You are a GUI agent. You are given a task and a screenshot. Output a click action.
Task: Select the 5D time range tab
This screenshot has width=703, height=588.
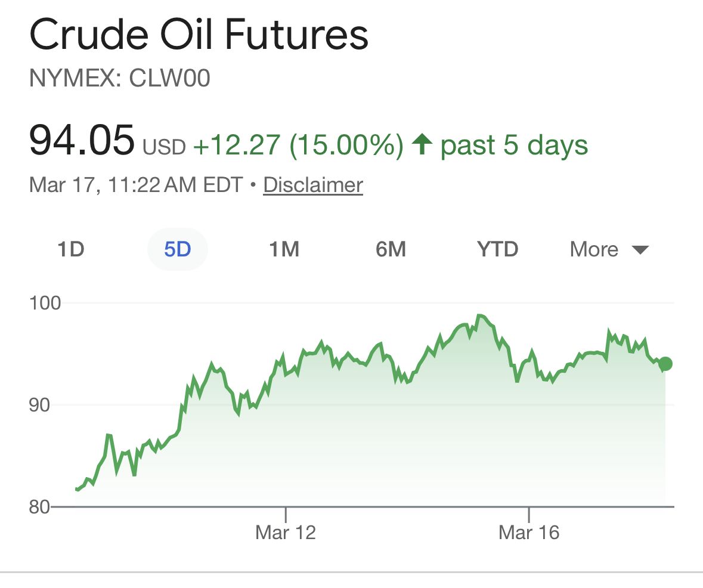pyautogui.click(x=177, y=249)
